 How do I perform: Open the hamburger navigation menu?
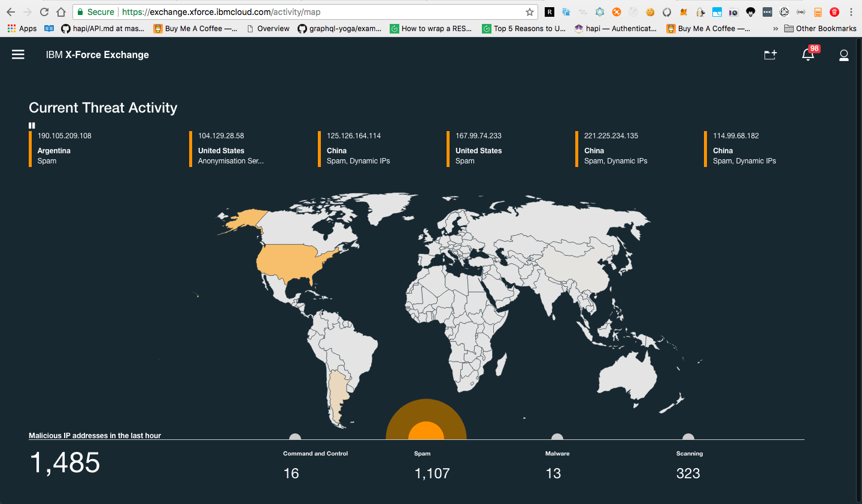click(x=18, y=54)
